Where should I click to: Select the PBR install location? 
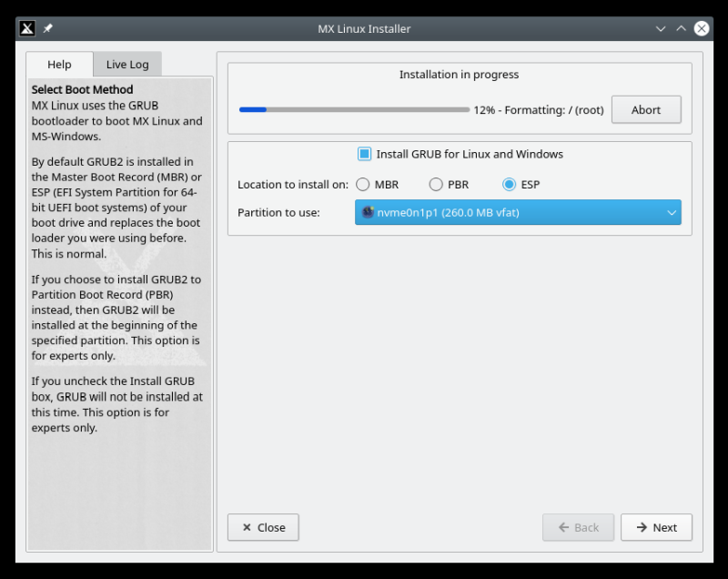435,184
